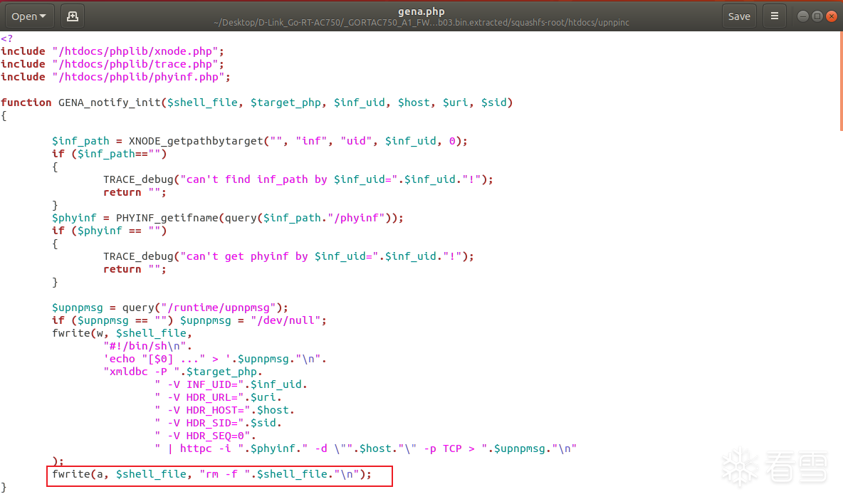Place cursor on include xnode.php line
This screenshot has width=843, height=504.
(112, 51)
